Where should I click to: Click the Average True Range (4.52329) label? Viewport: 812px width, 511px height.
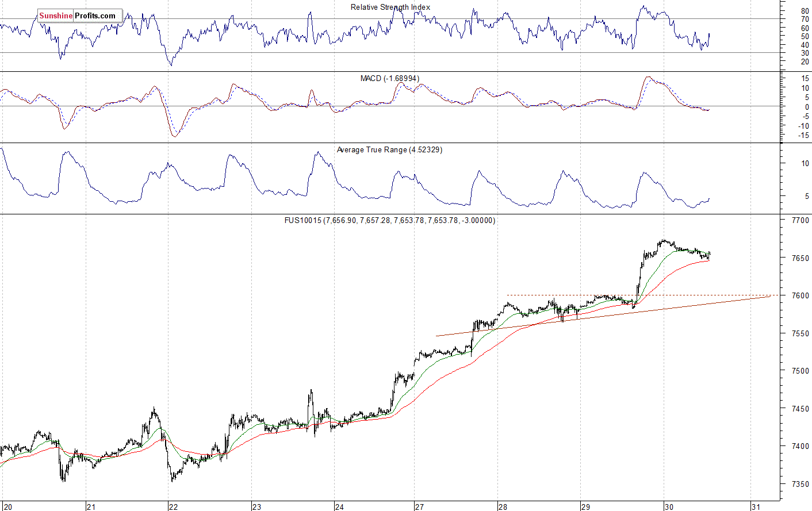389,150
